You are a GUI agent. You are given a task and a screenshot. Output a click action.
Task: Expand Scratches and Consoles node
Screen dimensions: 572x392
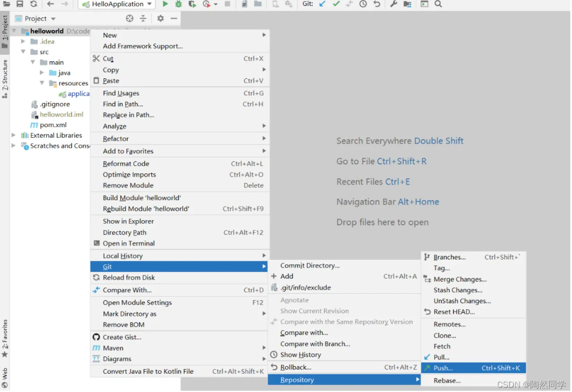click(14, 145)
